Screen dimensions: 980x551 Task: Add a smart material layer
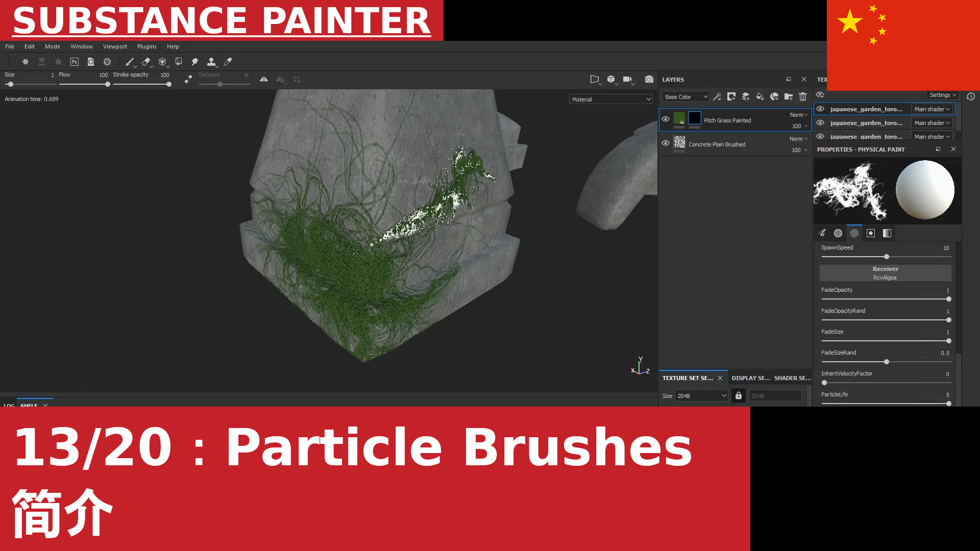coord(774,96)
